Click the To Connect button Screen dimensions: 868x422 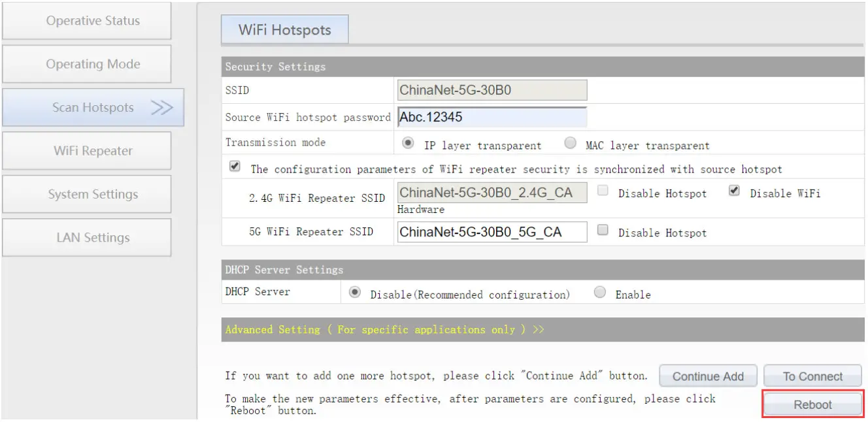coord(812,376)
